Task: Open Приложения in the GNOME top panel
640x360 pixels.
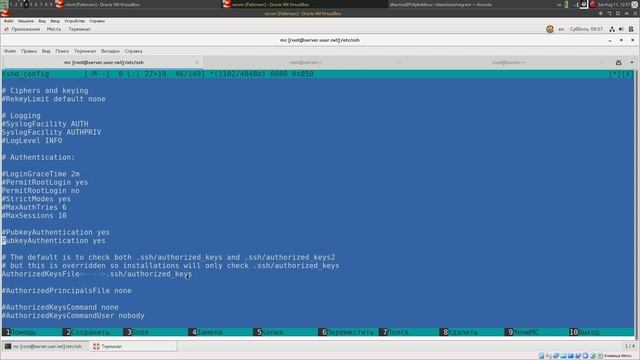Action: (25, 29)
